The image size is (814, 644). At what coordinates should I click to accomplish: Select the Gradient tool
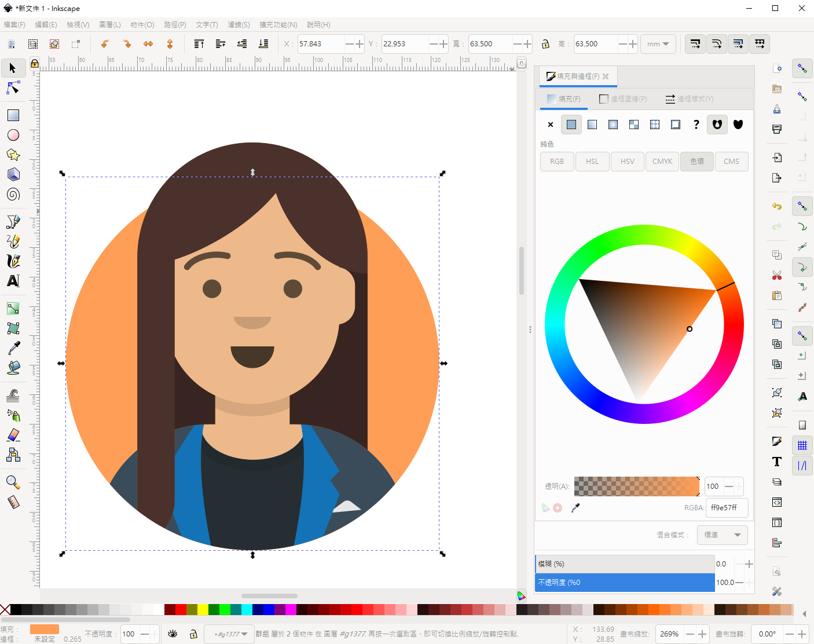[x=13, y=309]
